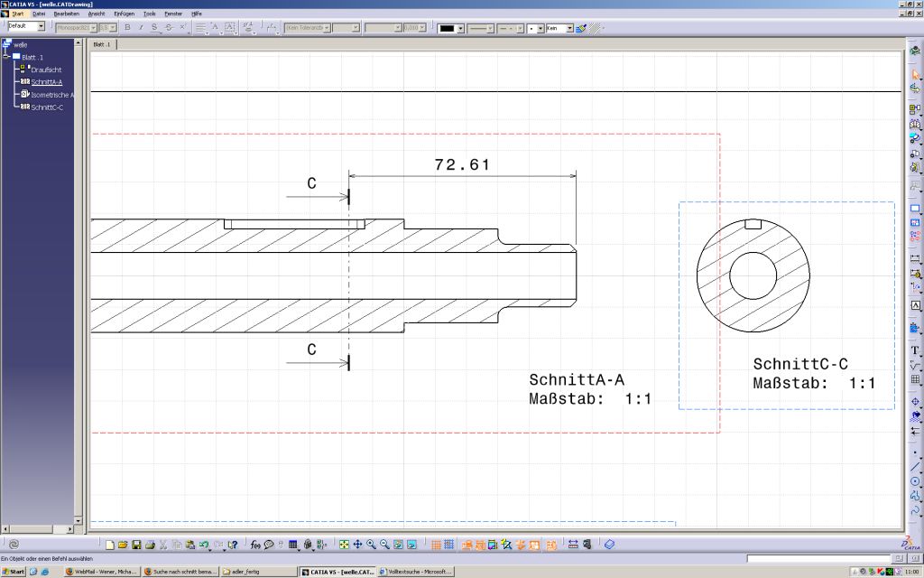The image size is (924, 578).
Task: Select SchnittA-A in the specification tree
Action: click(x=47, y=82)
